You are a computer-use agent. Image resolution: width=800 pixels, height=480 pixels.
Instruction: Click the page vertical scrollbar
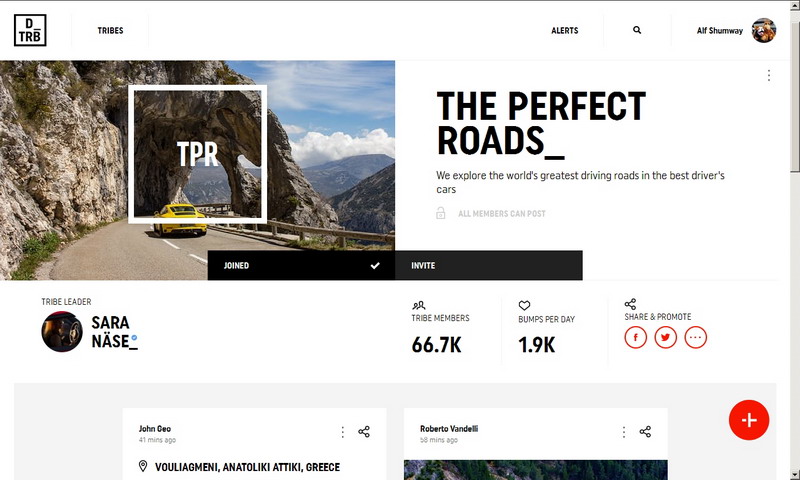point(795,240)
